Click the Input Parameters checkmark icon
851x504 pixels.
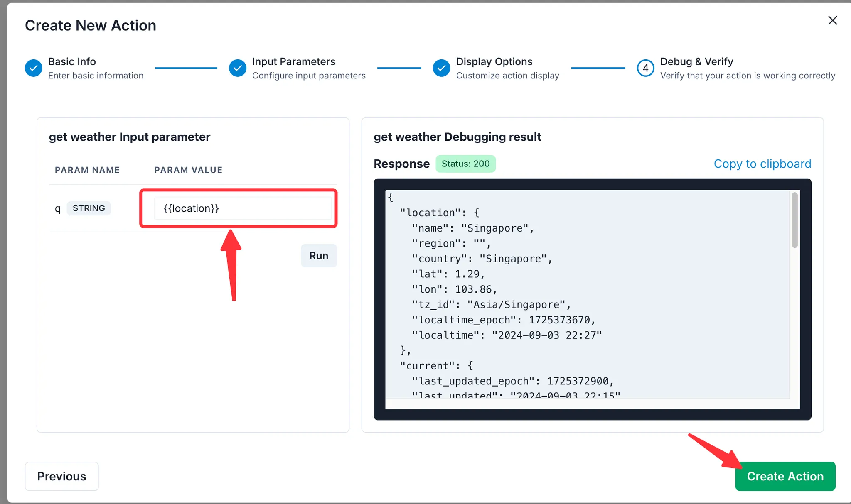[x=238, y=68]
